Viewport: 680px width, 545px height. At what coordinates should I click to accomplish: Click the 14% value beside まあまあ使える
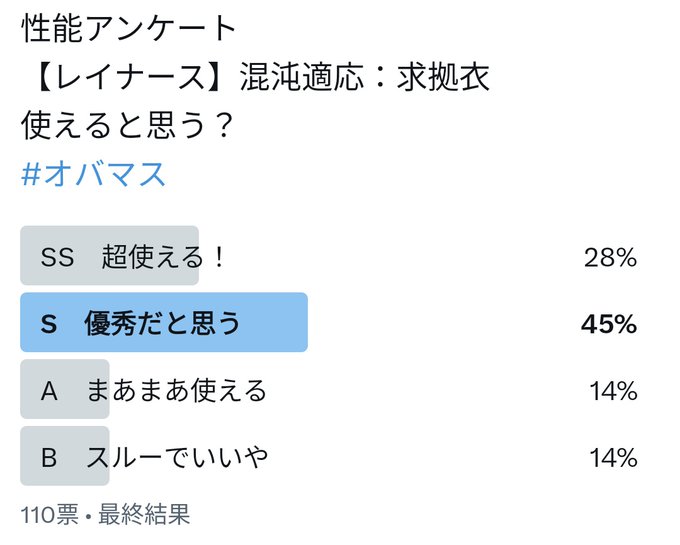coord(613,391)
